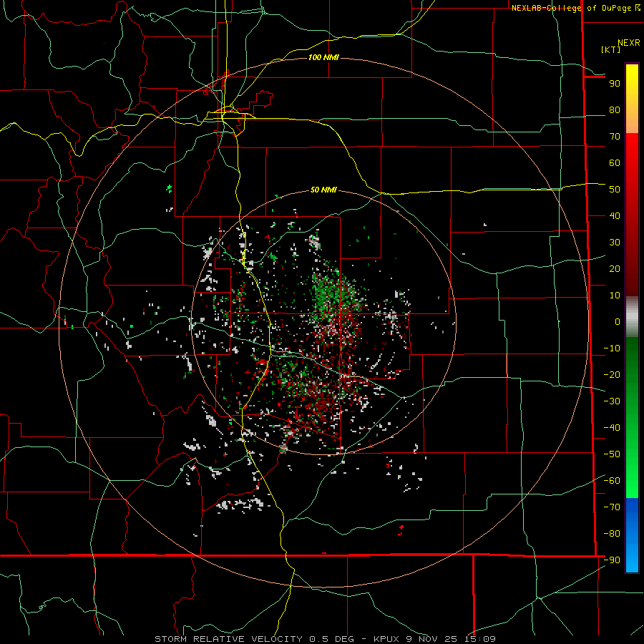The width and height of the screenshot is (644, 644).
Task: Click the -30 value on velocity scale
Action: [612, 401]
